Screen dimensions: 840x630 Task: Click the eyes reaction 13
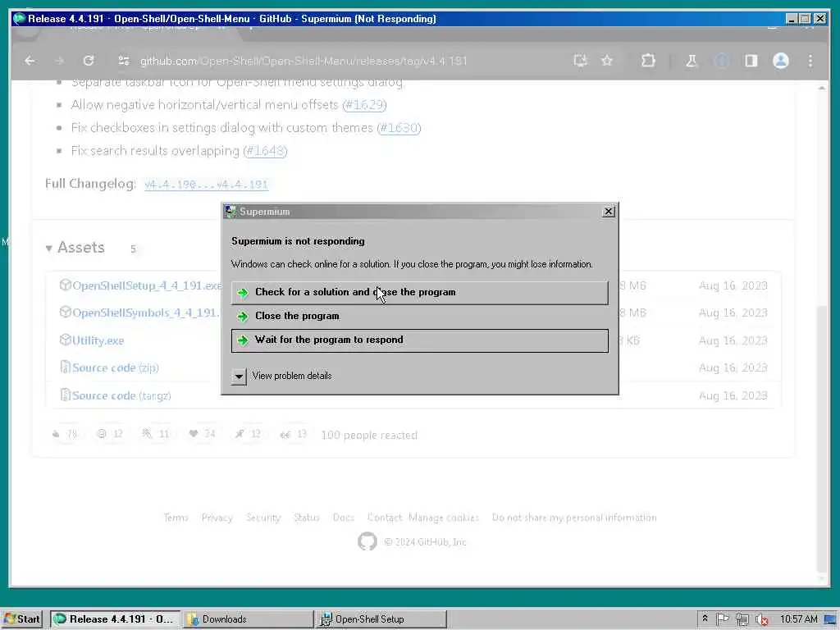(x=294, y=434)
